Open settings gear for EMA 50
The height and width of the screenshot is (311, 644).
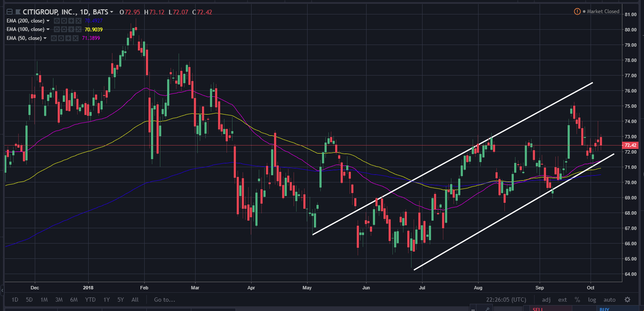[x=60, y=38]
